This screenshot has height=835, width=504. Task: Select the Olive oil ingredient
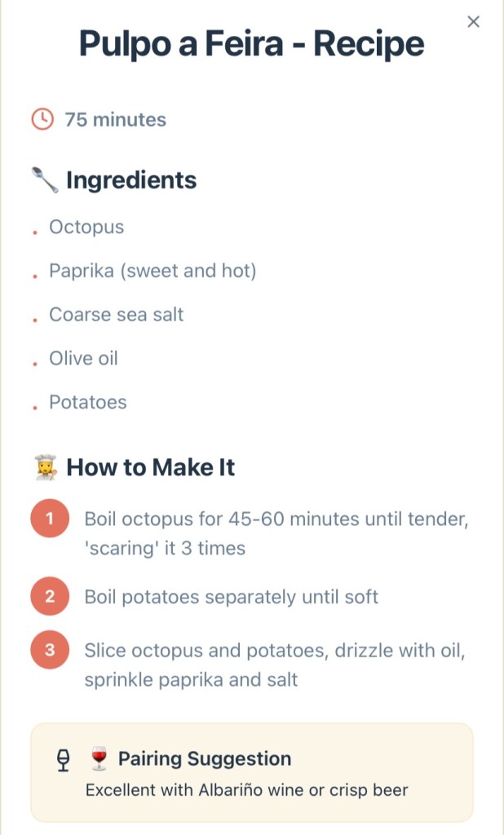83,358
